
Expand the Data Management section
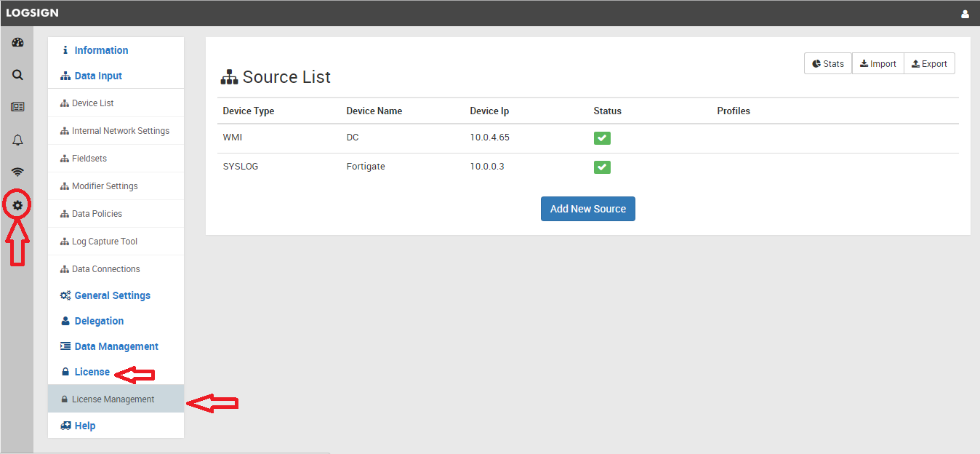point(116,346)
